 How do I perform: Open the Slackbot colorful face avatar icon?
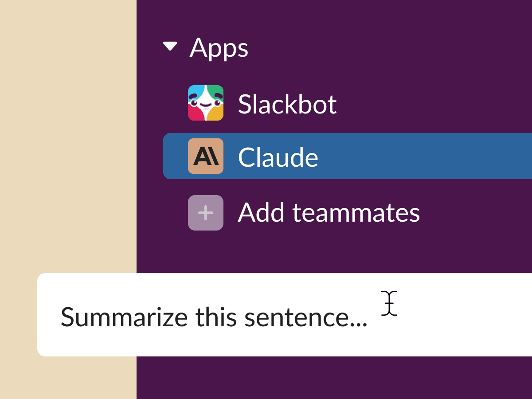[206, 103]
